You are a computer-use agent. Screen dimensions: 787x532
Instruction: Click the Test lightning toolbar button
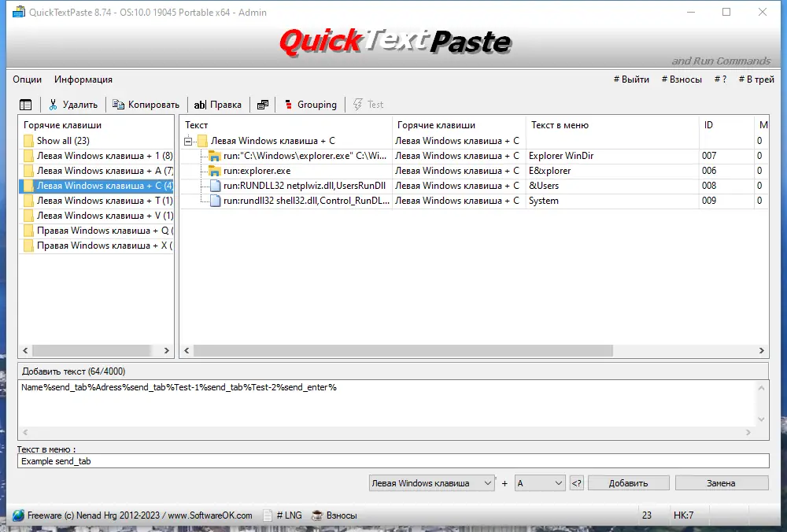point(368,105)
